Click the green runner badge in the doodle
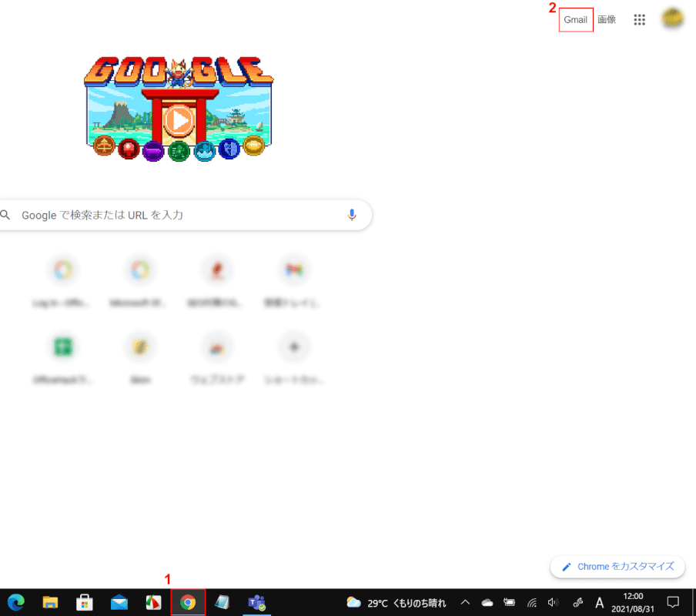The height and width of the screenshot is (616, 696). 179,151
